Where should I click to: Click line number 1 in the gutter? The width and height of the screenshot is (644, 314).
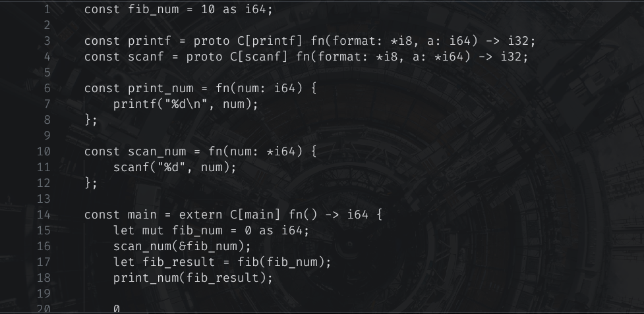46,10
